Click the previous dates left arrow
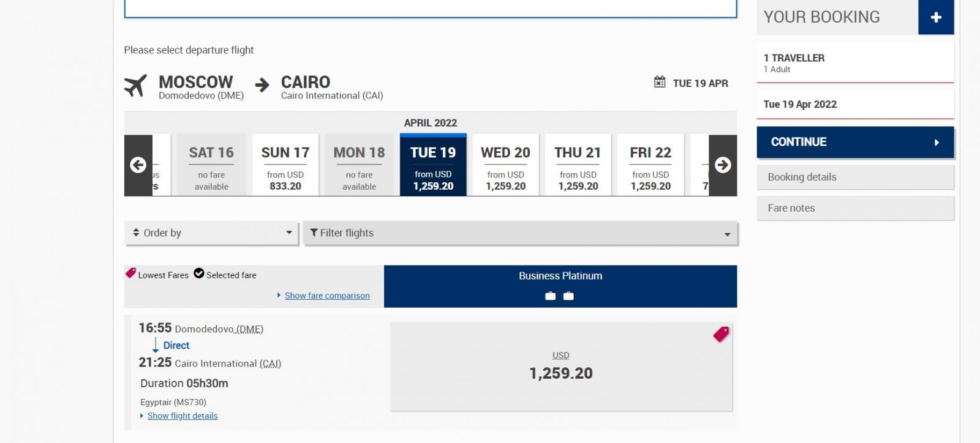 click(x=138, y=165)
